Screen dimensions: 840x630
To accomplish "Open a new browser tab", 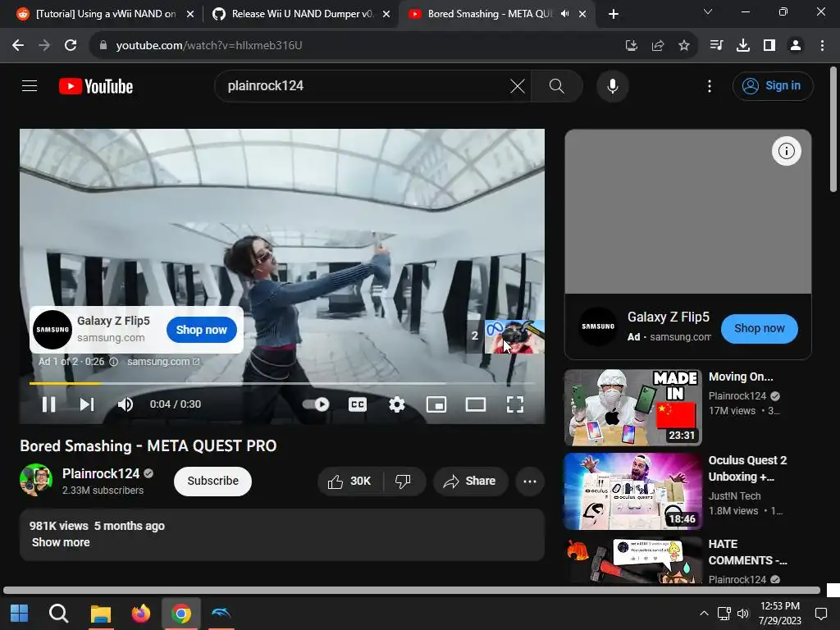I will 614,14.
